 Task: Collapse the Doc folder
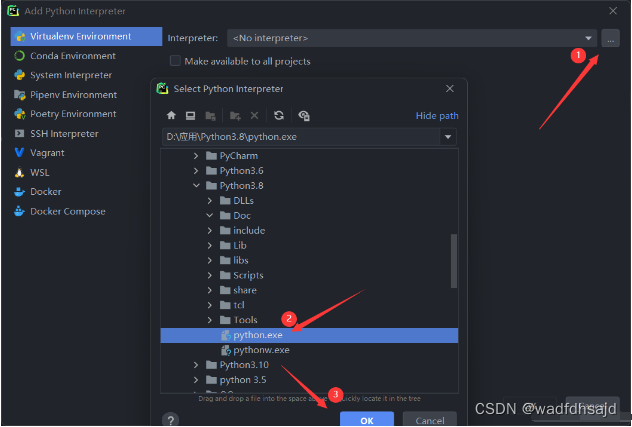[210, 215]
